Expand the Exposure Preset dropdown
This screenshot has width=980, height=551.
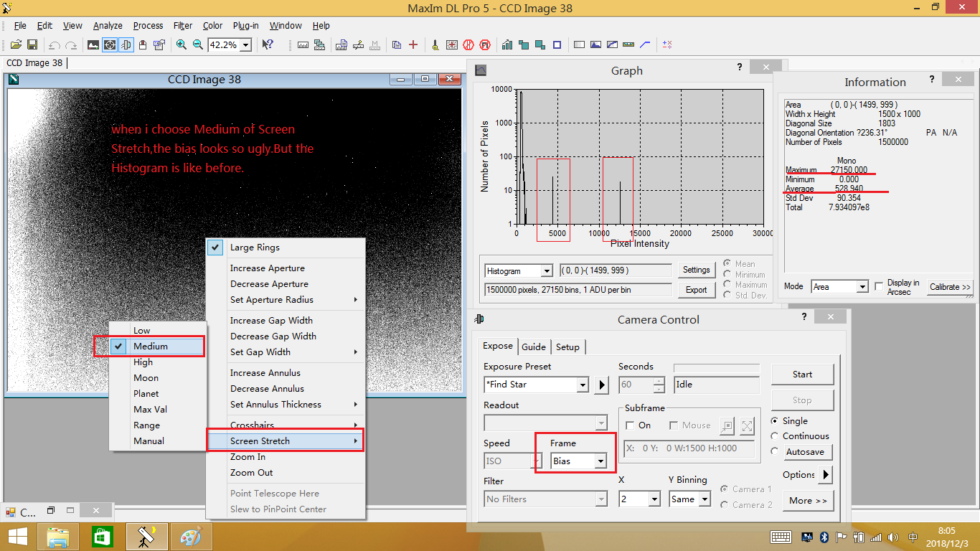point(583,385)
